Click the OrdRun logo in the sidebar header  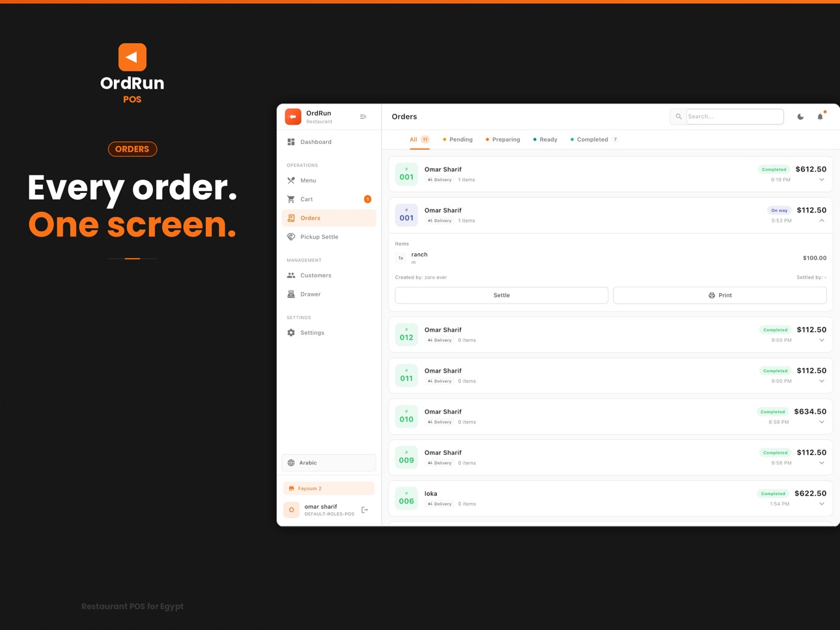(x=293, y=117)
